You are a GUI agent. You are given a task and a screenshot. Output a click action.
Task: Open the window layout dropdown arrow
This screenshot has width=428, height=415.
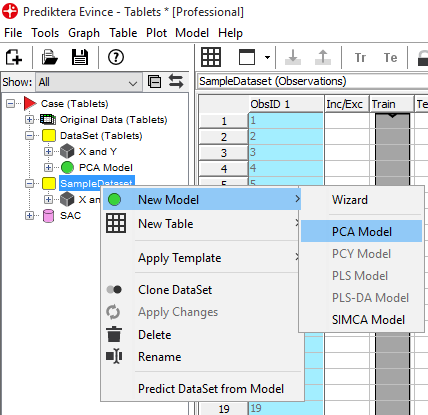(267, 57)
